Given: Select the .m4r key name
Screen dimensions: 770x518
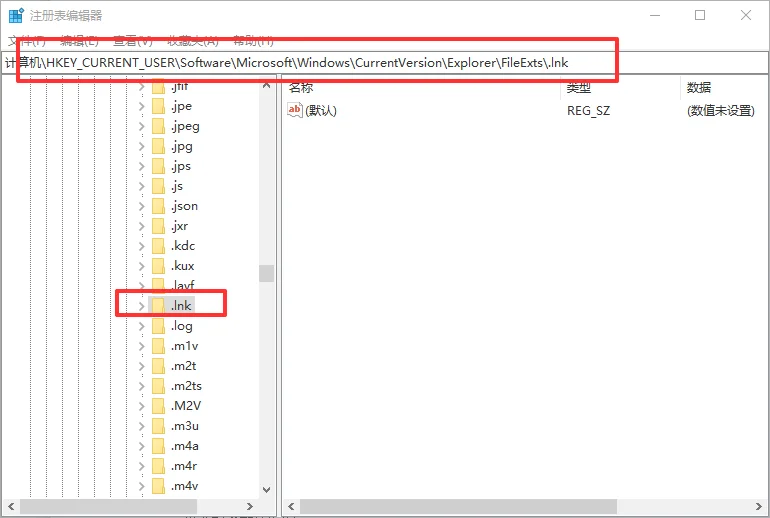Looking at the screenshot, I should (x=184, y=466).
